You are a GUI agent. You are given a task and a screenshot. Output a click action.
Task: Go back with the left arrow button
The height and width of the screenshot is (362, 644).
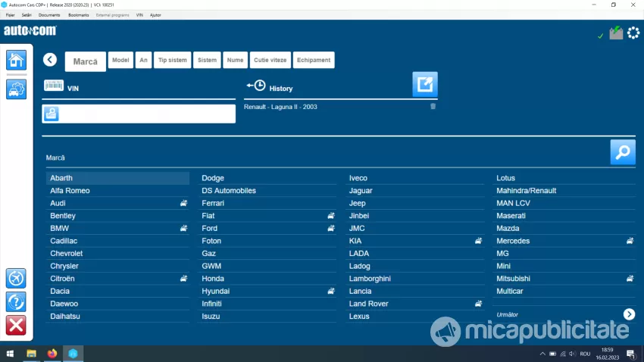pos(50,60)
